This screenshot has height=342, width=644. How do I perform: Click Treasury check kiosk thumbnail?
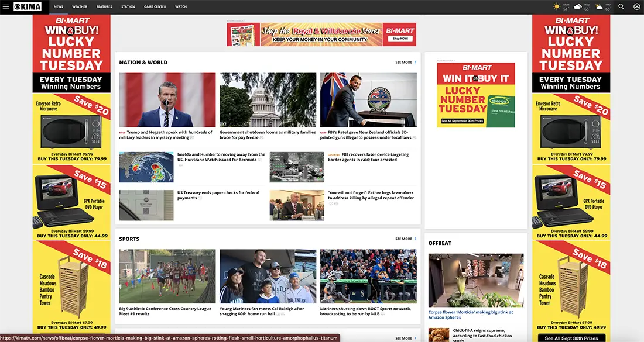[146, 205]
